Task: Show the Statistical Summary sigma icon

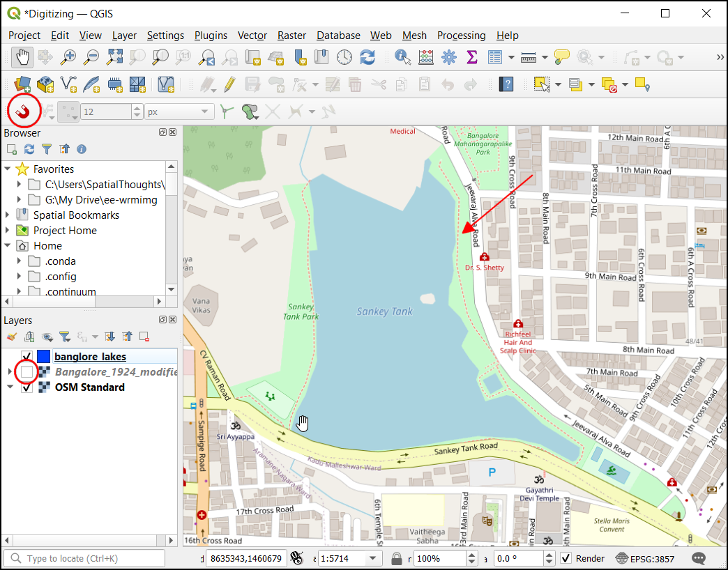Action: click(471, 58)
